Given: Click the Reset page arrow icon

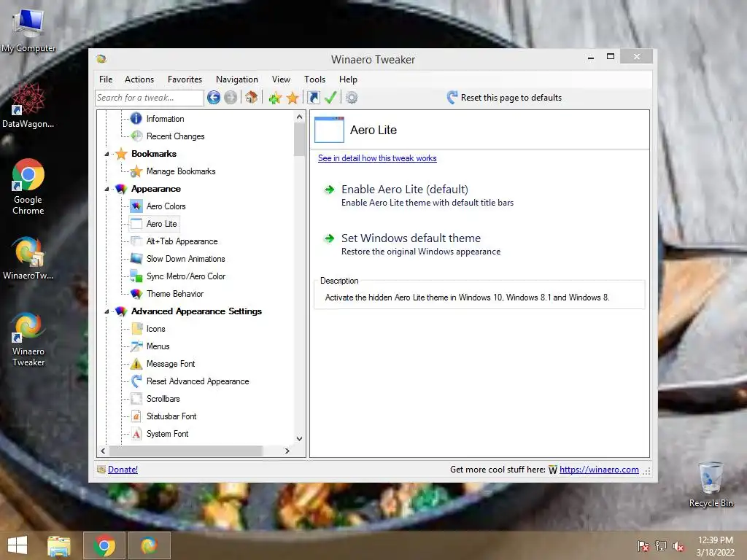Looking at the screenshot, I should click(452, 98).
